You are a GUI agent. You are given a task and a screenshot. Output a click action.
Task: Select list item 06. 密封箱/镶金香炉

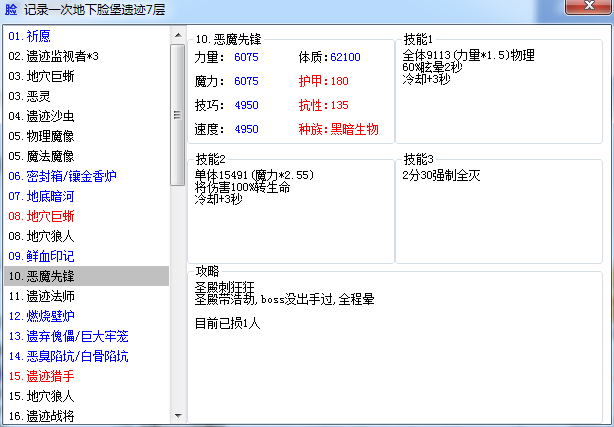[x=87, y=176]
